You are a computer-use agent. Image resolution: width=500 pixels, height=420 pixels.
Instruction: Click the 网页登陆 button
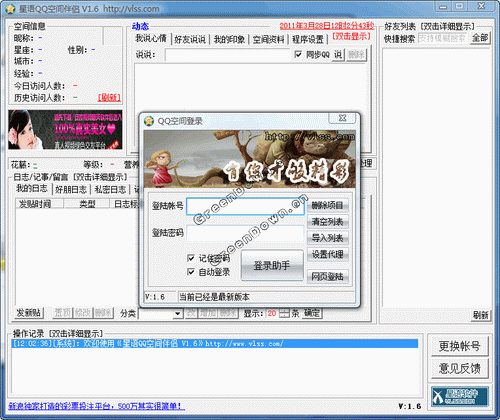328,276
